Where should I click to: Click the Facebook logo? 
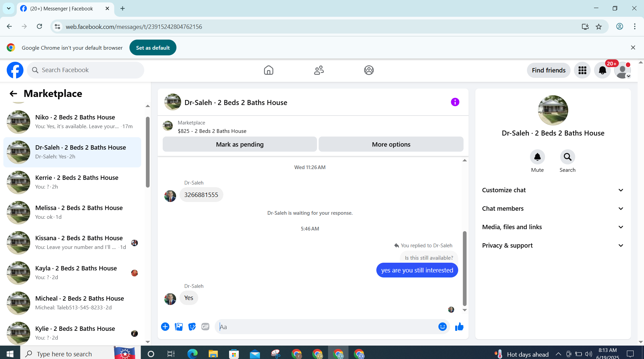(15, 70)
